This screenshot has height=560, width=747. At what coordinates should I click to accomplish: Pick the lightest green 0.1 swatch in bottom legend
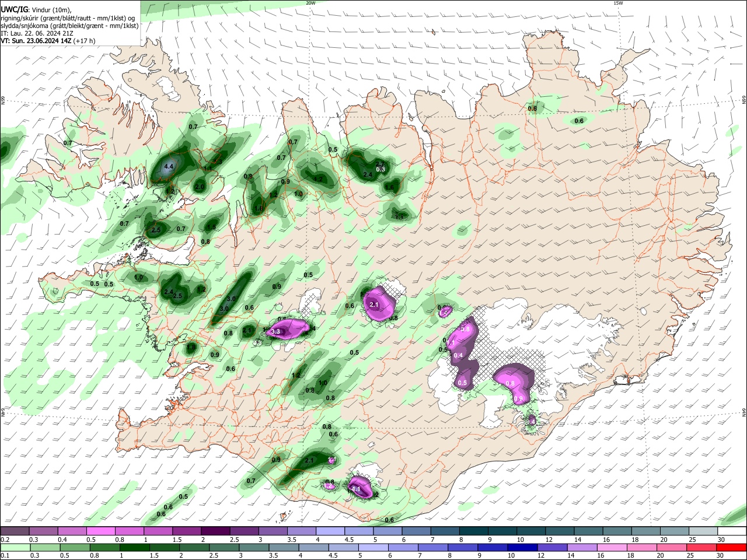pos(15,547)
